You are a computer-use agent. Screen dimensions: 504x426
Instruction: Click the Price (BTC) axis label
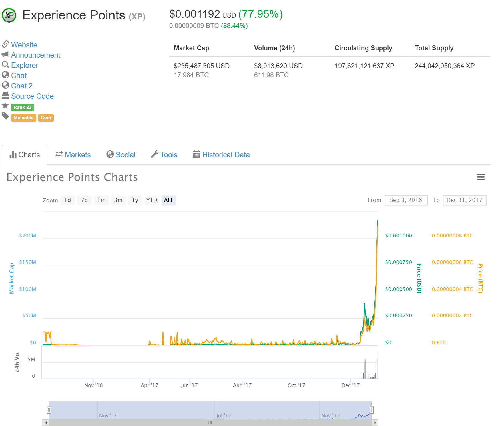pos(480,278)
